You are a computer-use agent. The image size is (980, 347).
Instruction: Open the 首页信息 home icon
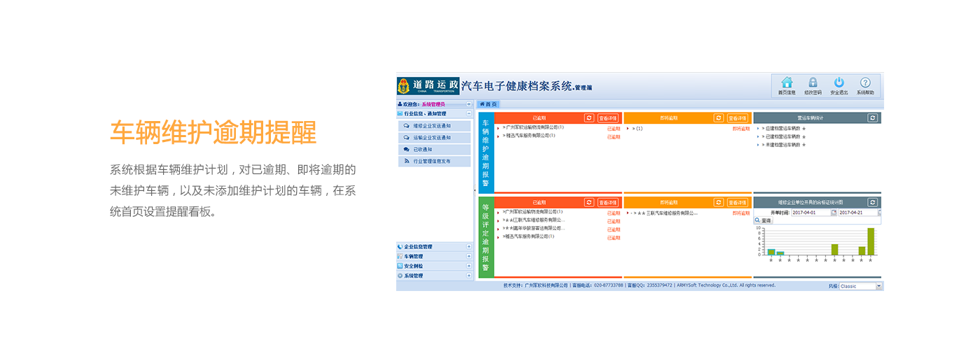click(787, 83)
